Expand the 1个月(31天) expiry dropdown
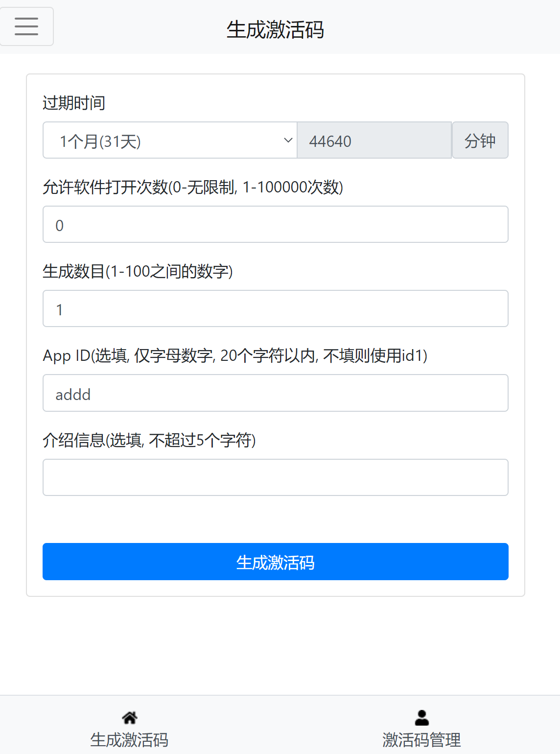The height and width of the screenshot is (754, 560). 170,141
